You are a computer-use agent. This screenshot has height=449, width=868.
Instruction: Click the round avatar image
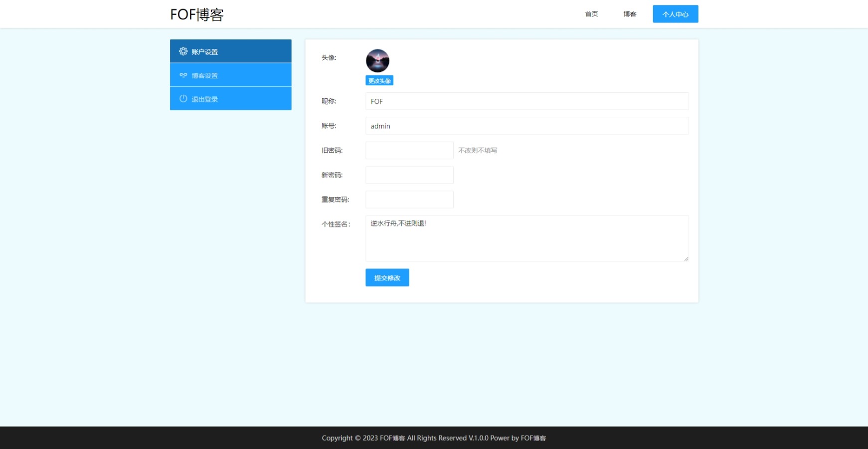click(x=377, y=61)
